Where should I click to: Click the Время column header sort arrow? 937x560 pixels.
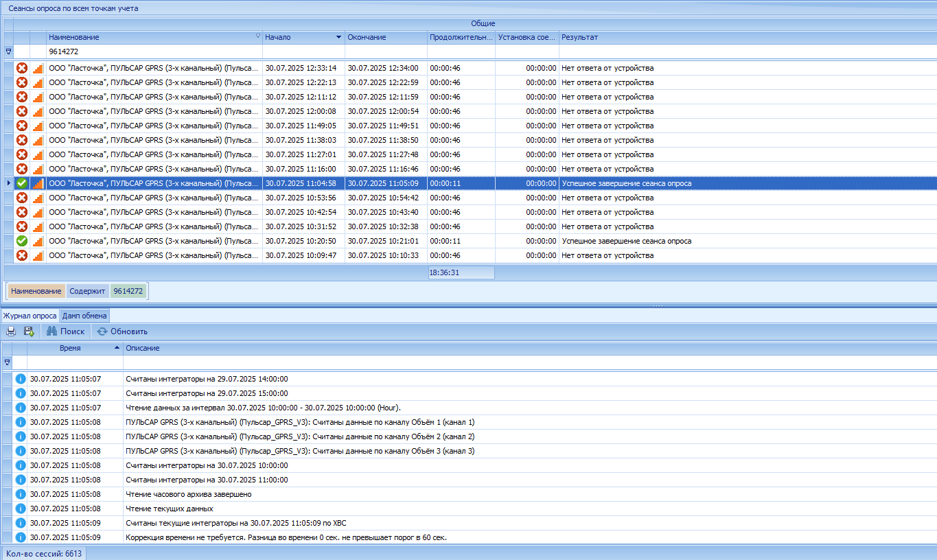(x=117, y=348)
